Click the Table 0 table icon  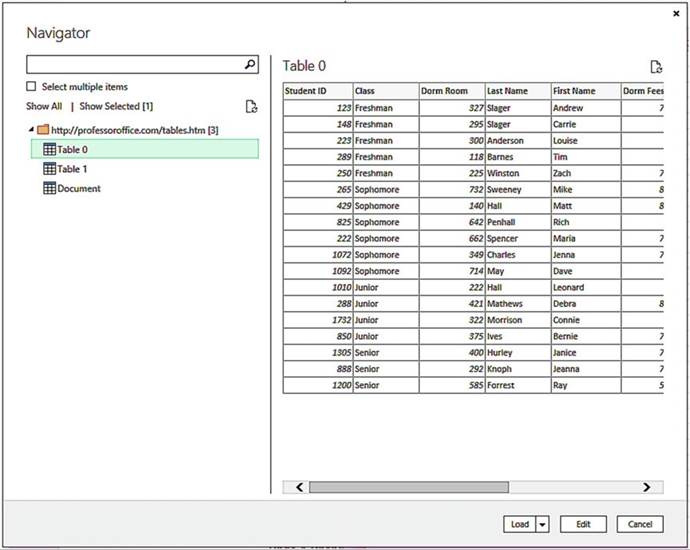tap(49, 149)
